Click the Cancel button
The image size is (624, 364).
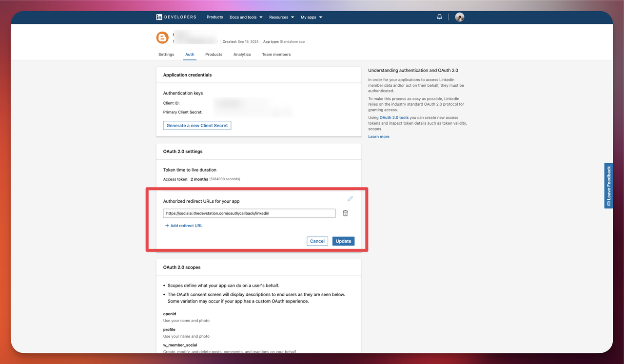pyautogui.click(x=317, y=241)
